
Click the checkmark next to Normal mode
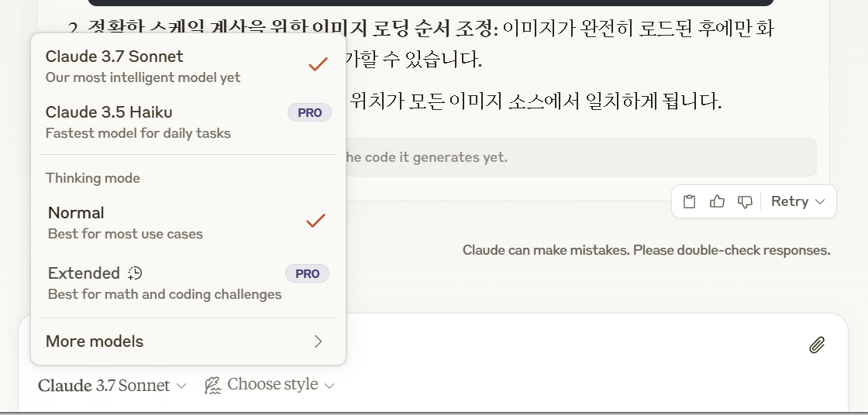click(315, 221)
